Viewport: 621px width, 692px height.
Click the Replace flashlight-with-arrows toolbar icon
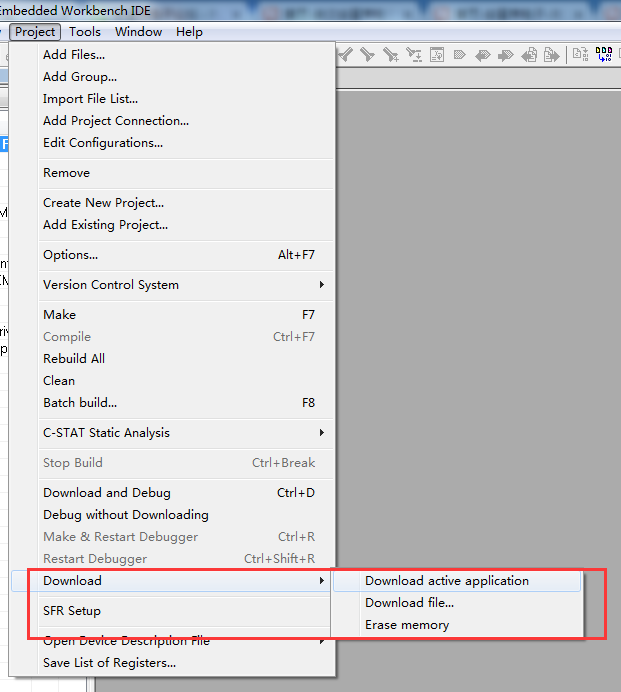(414, 55)
